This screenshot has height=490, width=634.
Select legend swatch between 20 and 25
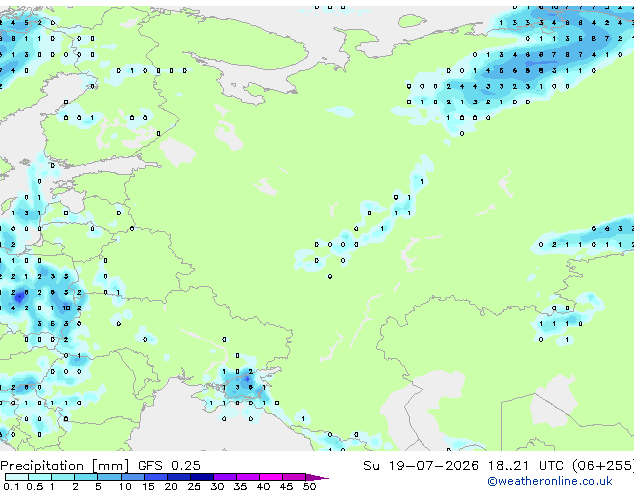pos(179,477)
